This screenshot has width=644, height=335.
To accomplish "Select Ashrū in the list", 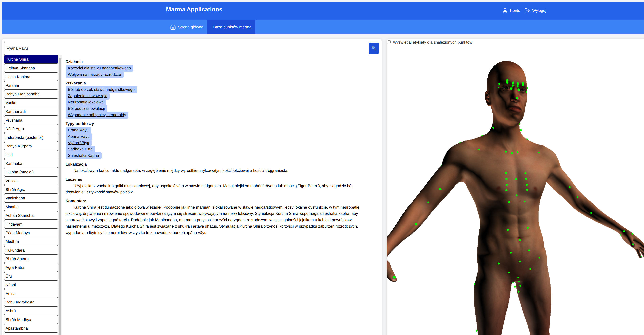I will (31, 311).
